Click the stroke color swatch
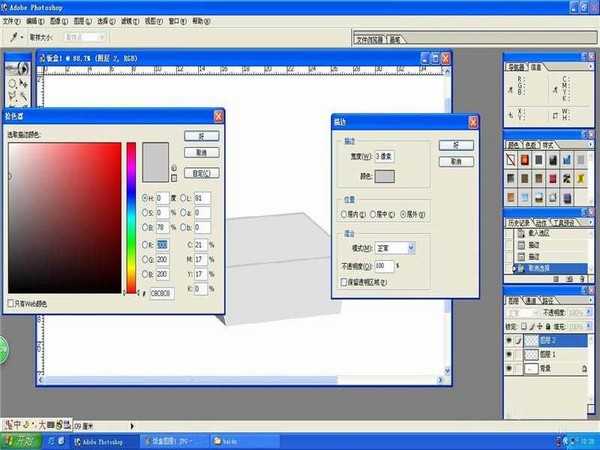The height and width of the screenshot is (450, 600). 385,176
